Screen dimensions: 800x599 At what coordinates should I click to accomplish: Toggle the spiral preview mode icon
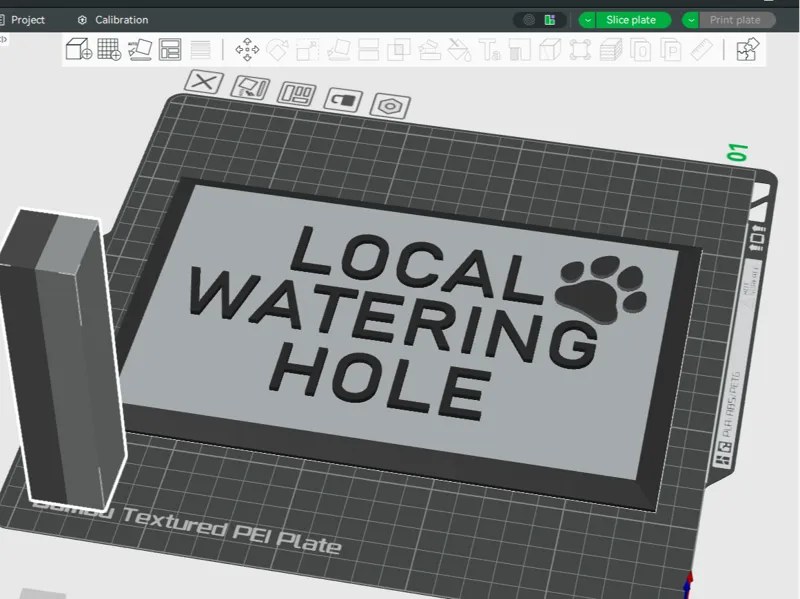pyautogui.click(x=529, y=20)
